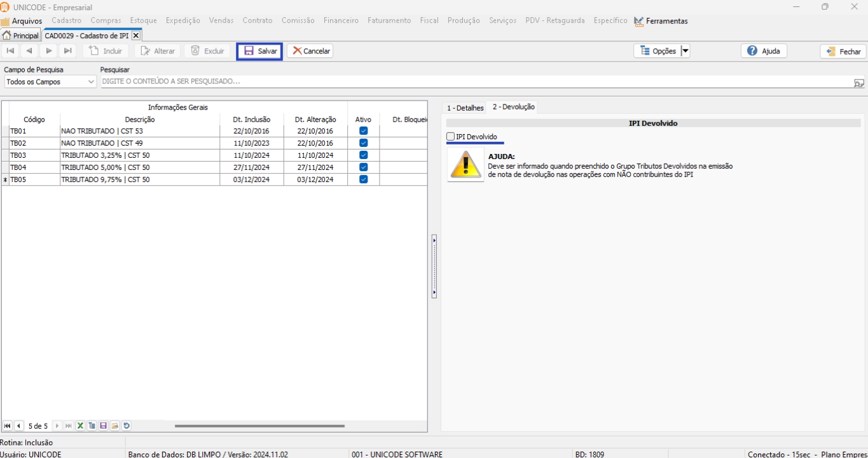Switch to the 1 - Detalhes tab
Screen dimensions: 868x458
pyautogui.click(x=465, y=108)
